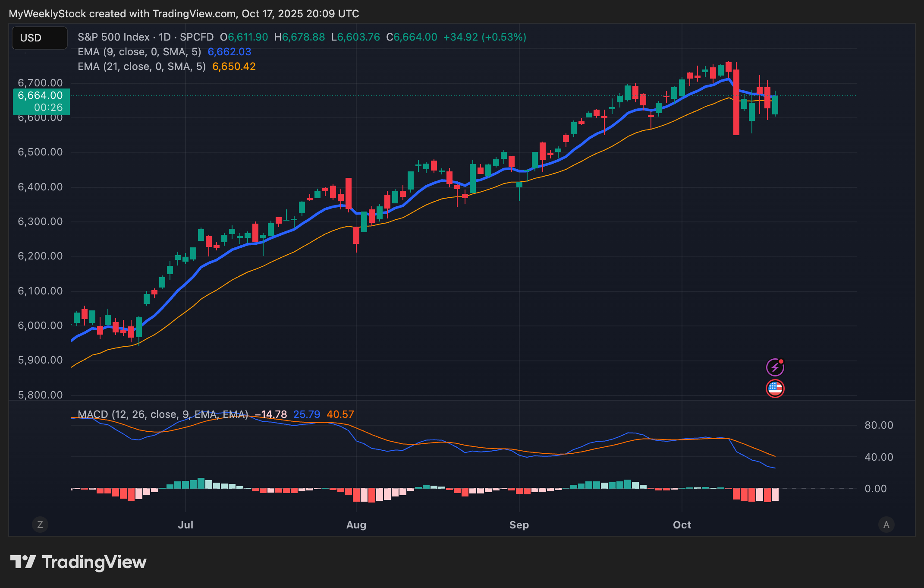Click the TradingView logo

(79, 562)
